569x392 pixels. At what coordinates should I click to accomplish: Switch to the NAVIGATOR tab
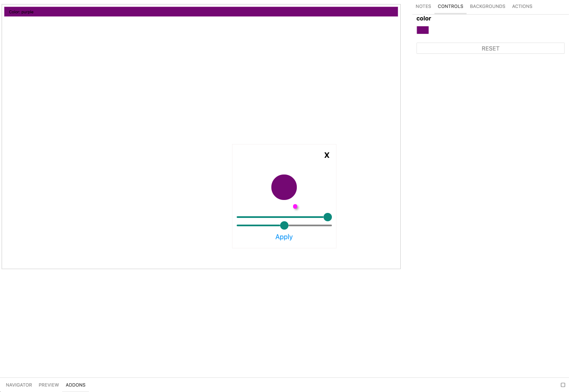pyautogui.click(x=19, y=385)
